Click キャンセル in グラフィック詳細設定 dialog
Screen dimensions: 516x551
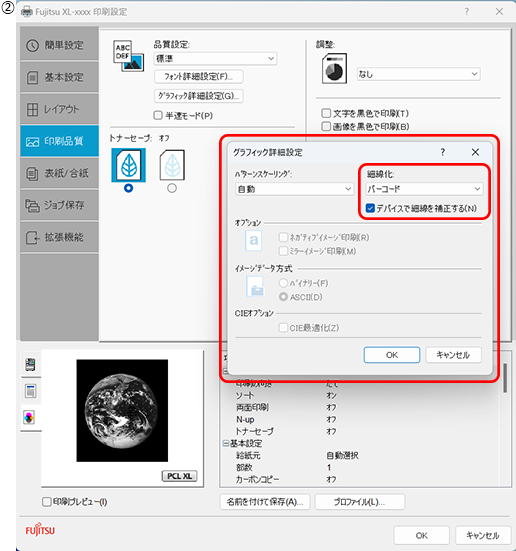(453, 355)
